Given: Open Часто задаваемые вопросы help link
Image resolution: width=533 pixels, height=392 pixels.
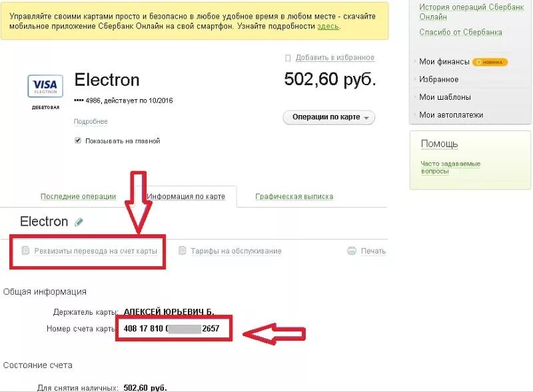Looking at the screenshot, I should (x=450, y=167).
